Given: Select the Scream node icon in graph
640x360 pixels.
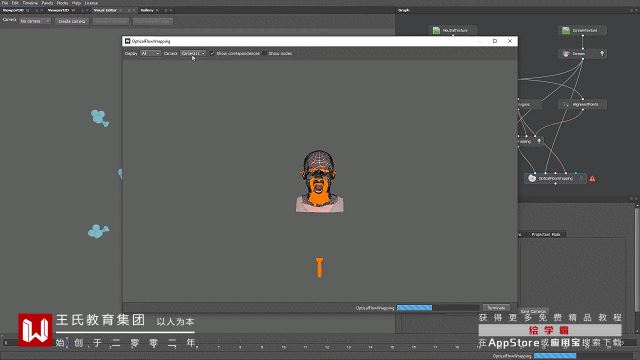Looking at the screenshot, I should tap(566, 53).
